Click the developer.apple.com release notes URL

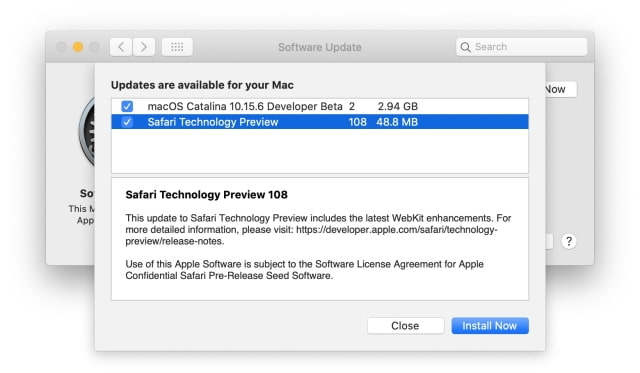point(311,235)
